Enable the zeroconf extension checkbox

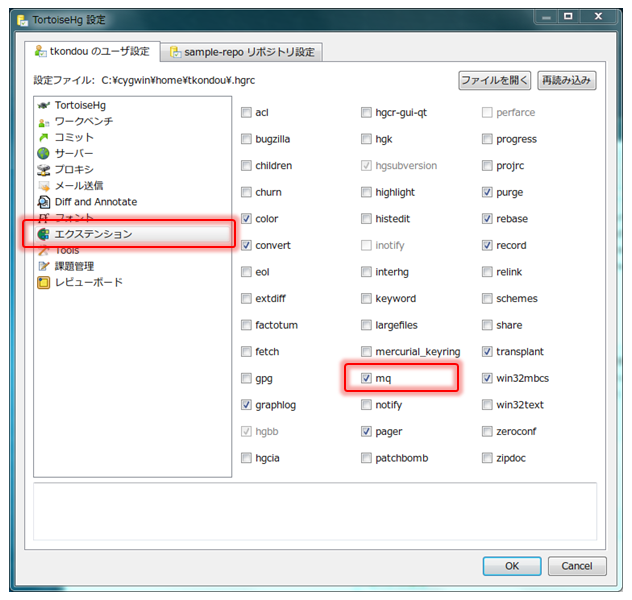487,432
